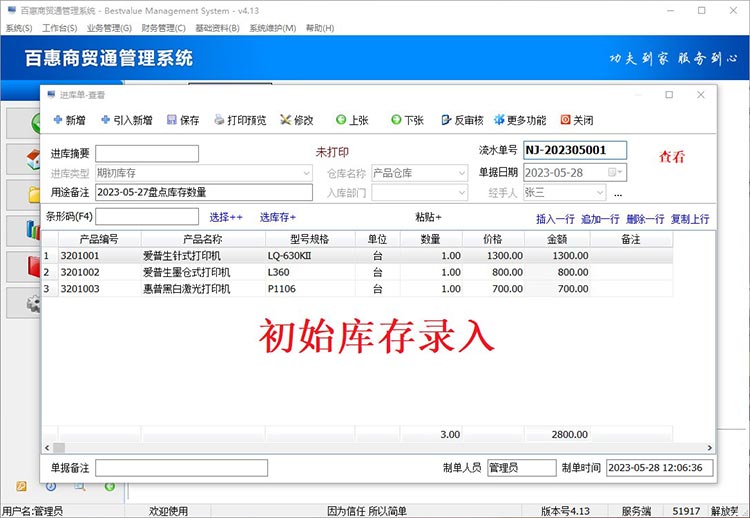
Task: Click the 插入一行 insert row link
Action: tap(555, 219)
